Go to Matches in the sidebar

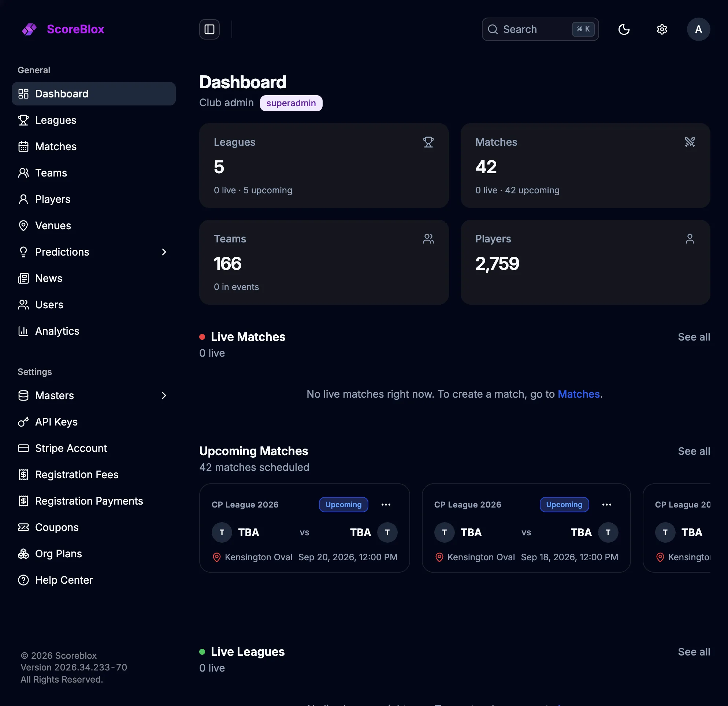pos(94,146)
